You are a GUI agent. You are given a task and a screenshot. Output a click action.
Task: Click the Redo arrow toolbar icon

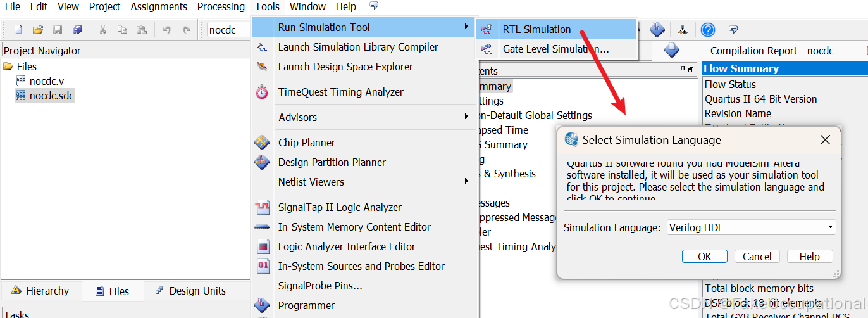[x=187, y=30]
